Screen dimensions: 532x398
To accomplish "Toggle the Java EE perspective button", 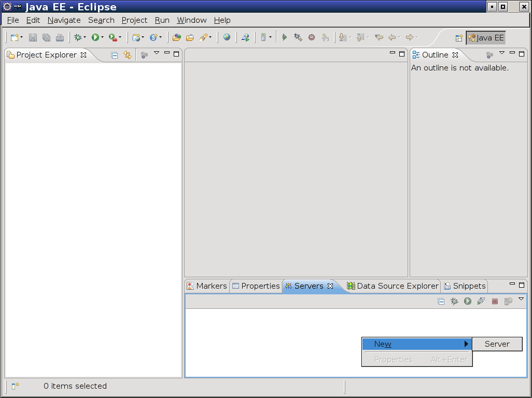I will 486,38.
